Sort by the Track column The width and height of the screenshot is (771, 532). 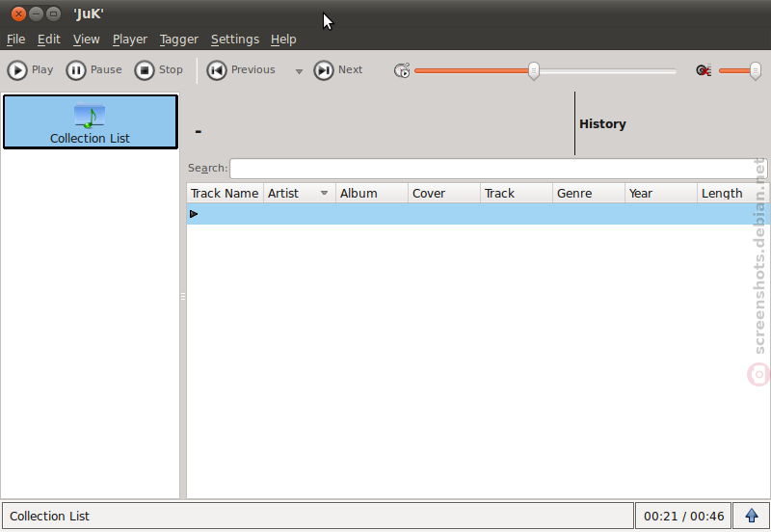click(x=517, y=193)
